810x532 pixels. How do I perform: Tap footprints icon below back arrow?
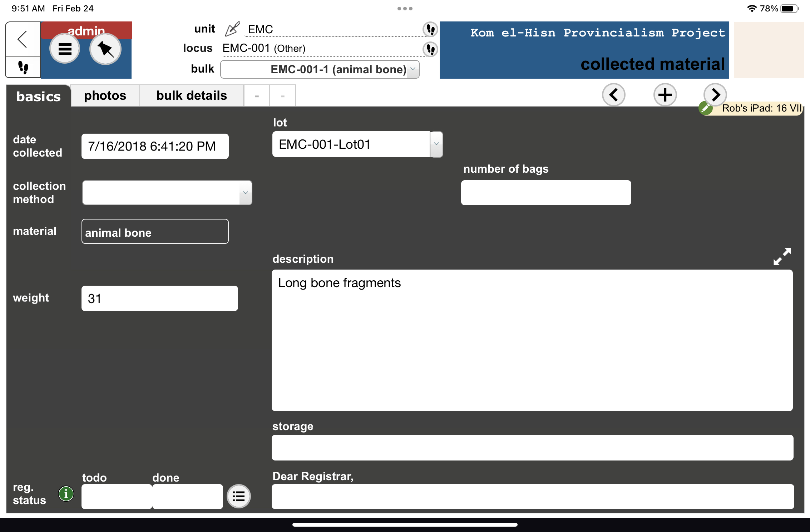point(23,67)
